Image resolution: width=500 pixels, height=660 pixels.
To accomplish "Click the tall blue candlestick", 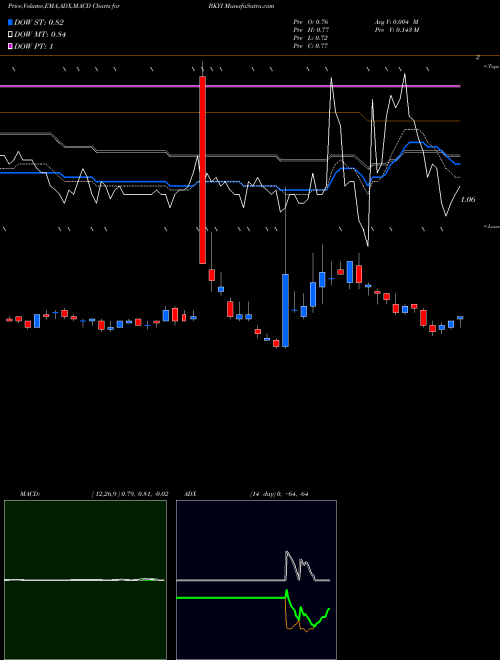I will 285,311.
